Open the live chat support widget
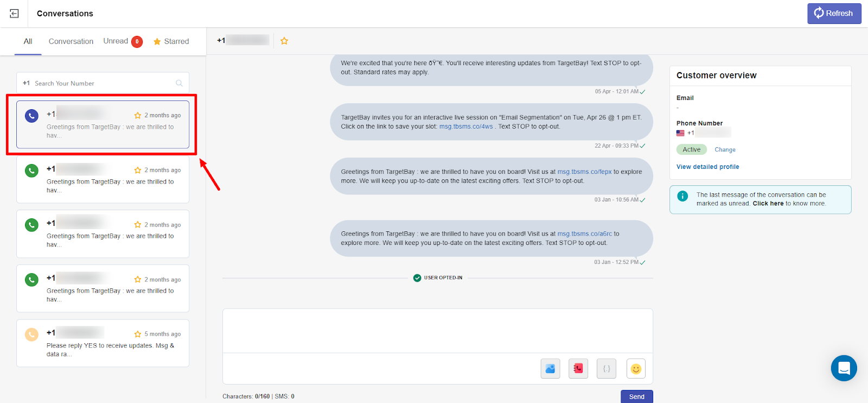This screenshot has height=403, width=868. tap(844, 368)
